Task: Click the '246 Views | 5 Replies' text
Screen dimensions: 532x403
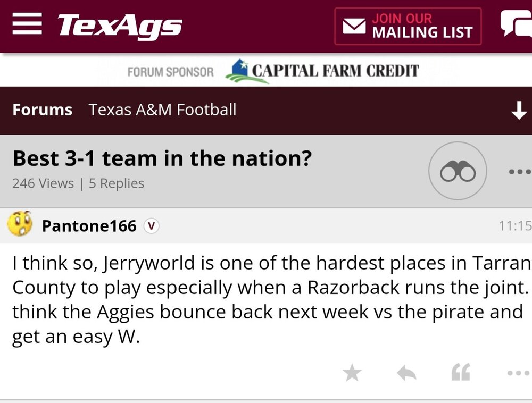Action: coord(78,183)
